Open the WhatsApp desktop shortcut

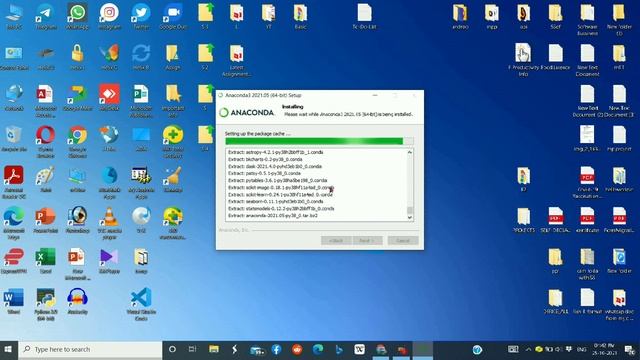[77, 16]
